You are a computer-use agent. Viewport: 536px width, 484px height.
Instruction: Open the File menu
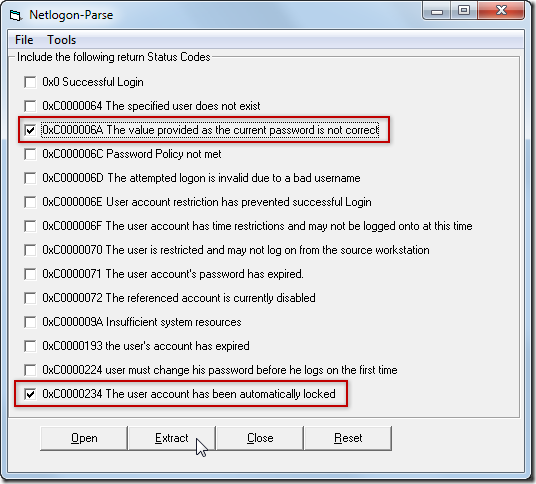(x=24, y=40)
